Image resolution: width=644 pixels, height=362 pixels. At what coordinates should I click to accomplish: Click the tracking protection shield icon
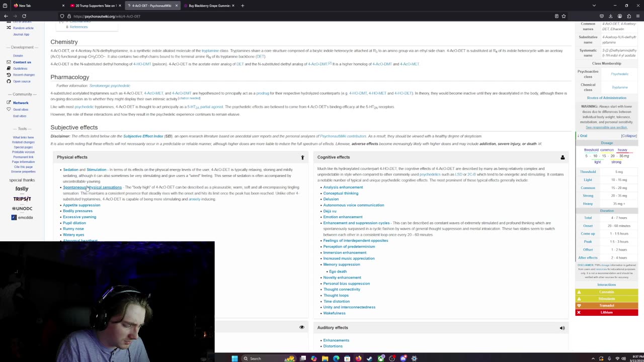[62, 16]
